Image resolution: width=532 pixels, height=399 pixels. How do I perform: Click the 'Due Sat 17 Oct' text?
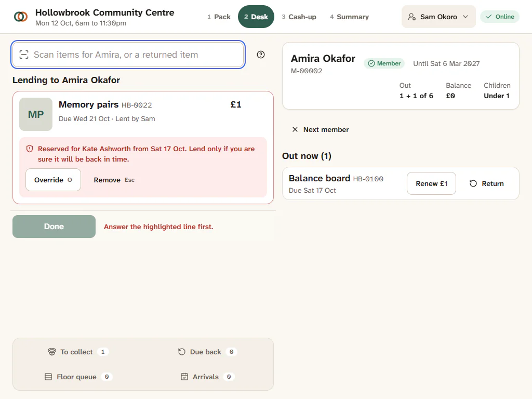coord(312,190)
